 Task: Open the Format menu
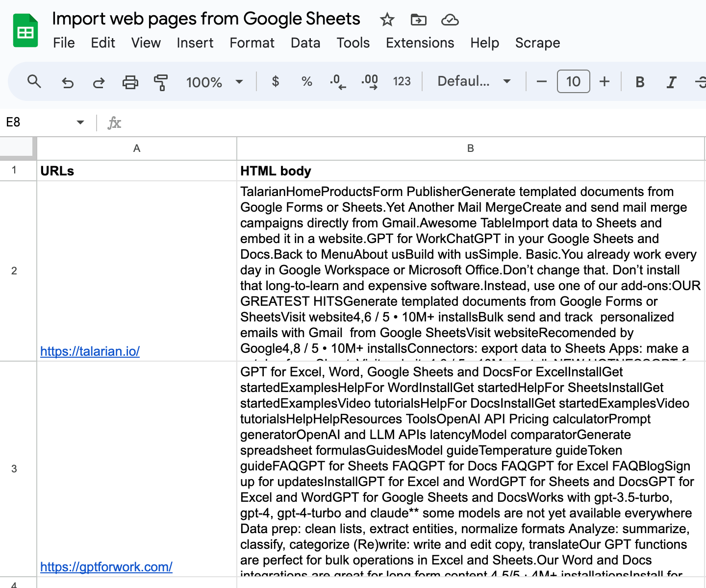click(252, 43)
